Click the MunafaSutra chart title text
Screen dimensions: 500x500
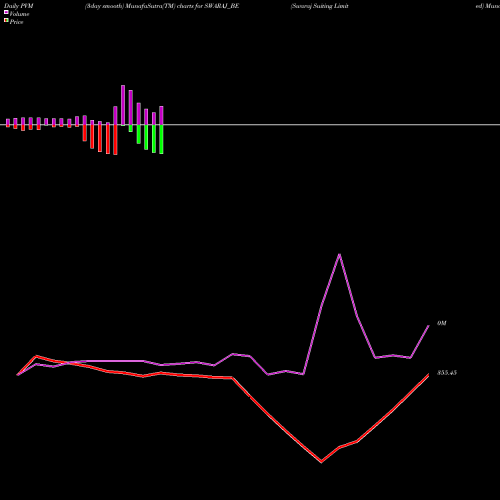(162, 6)
